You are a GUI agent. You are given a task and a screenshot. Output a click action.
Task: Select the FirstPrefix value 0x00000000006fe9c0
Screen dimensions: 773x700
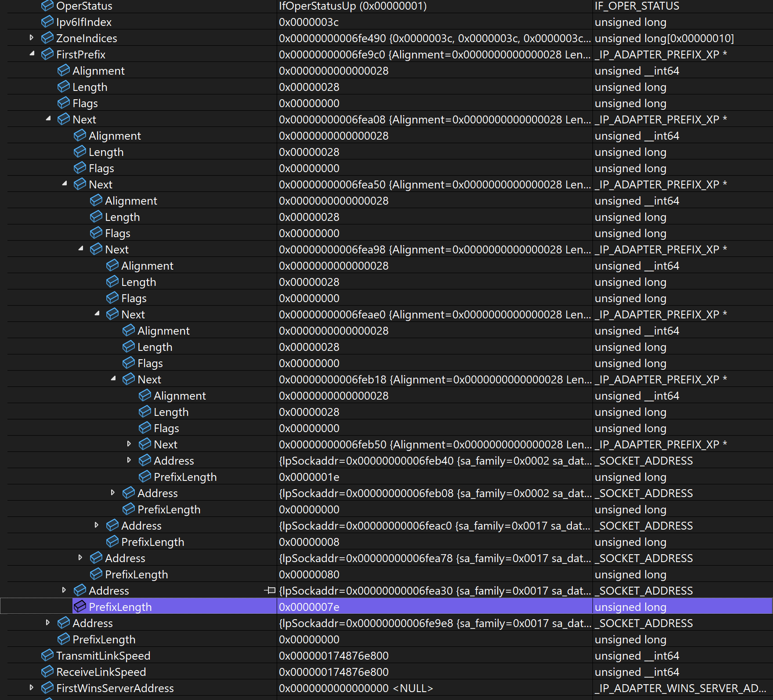pos(332,54)
